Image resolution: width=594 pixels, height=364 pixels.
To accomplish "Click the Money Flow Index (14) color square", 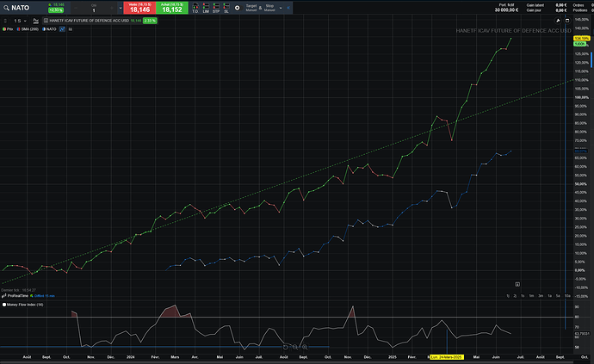I will pos(3,304).
